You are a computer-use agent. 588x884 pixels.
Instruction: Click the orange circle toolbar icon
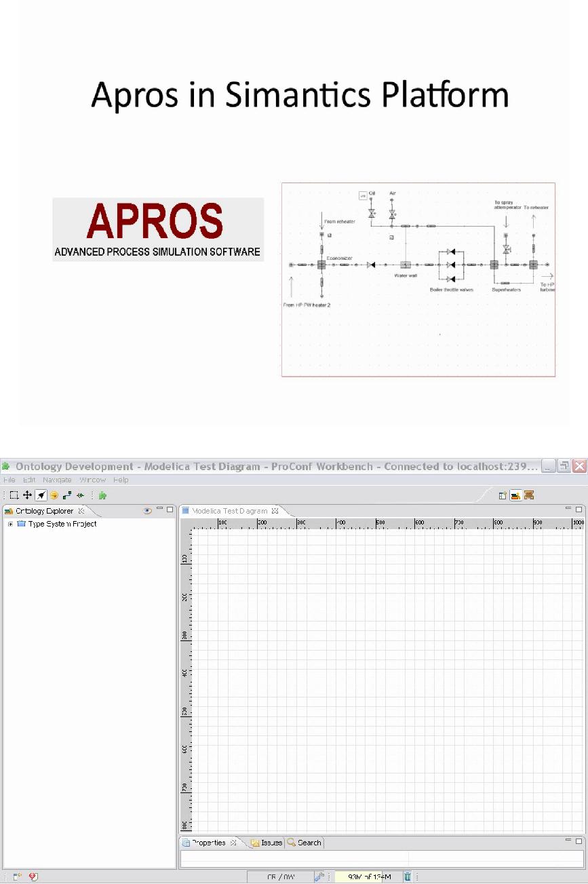point(54,495)
